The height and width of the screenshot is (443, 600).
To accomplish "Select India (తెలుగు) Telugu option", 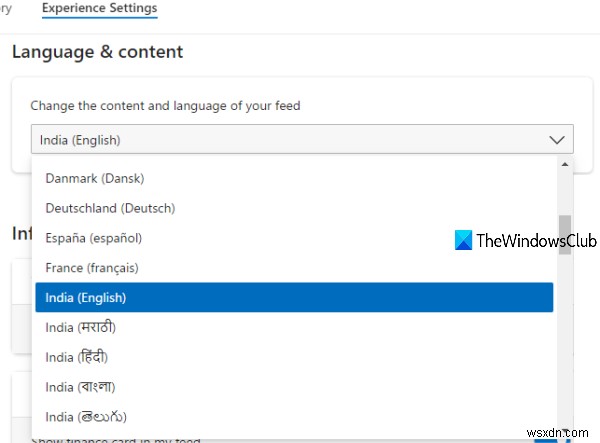I will point(86,416).
